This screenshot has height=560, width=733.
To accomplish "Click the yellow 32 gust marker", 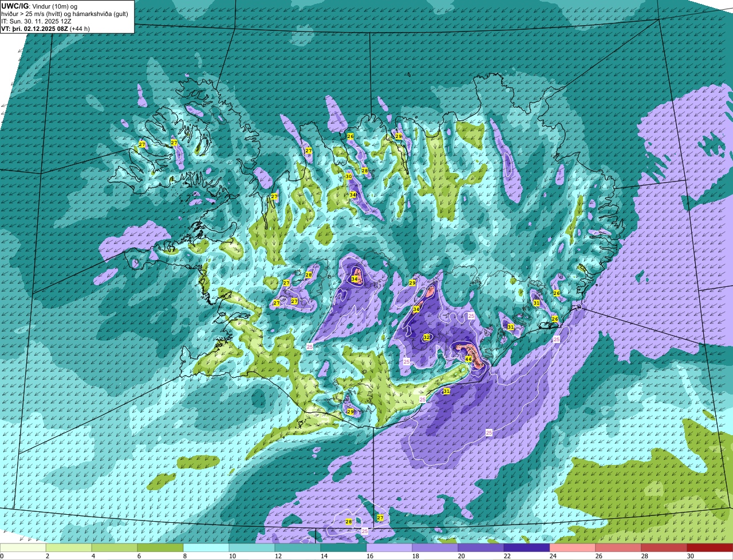I will pyautogui.click(x=427, y=337).
